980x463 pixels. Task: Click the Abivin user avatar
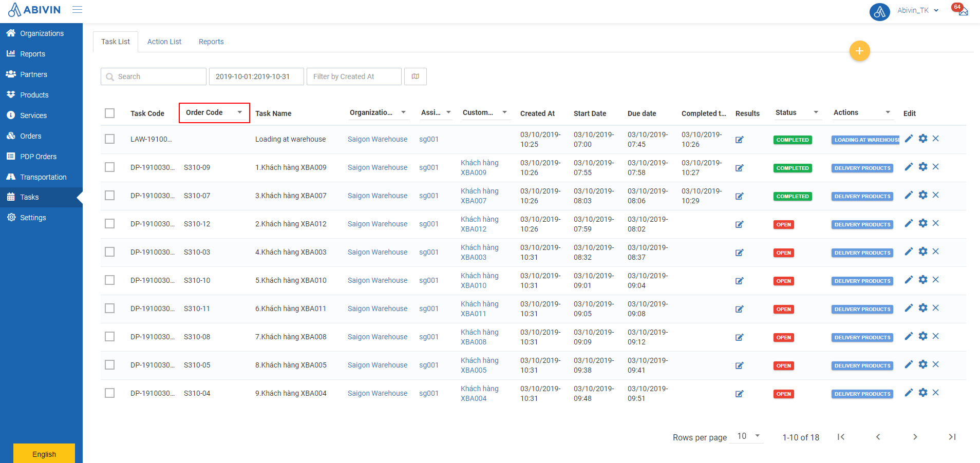point(879,11)
